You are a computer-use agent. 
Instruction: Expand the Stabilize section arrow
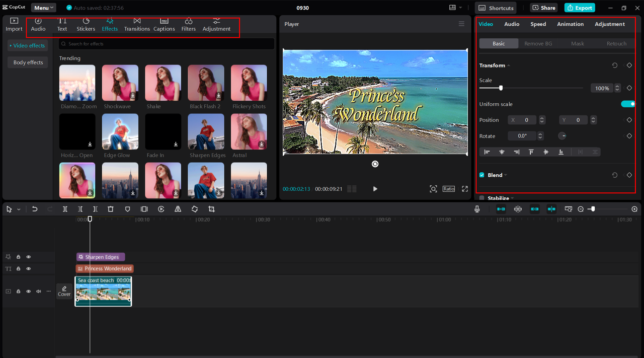(512, 198)
